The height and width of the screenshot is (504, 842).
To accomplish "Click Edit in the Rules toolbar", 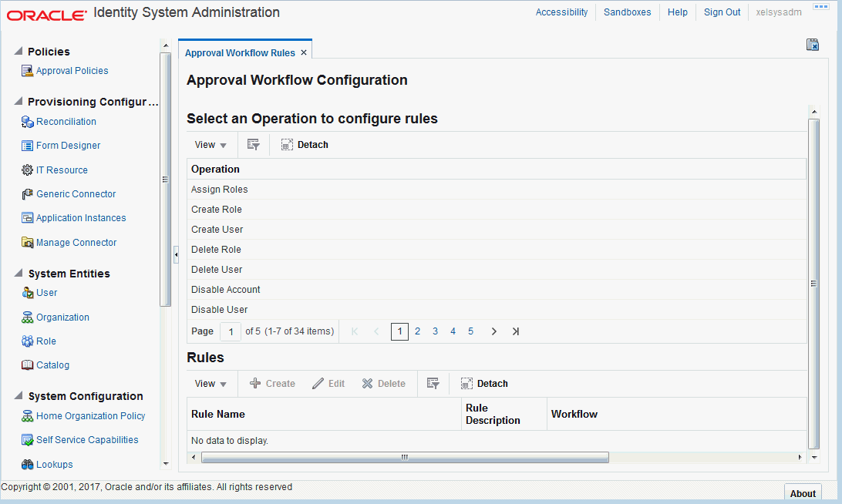I will pos(328,383).
